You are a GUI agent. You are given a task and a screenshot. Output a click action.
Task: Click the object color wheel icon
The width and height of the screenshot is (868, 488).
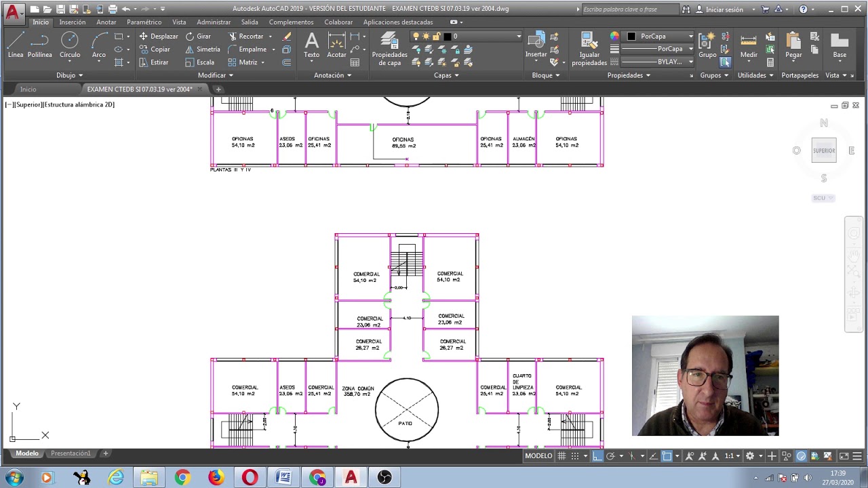coord(614,36)
